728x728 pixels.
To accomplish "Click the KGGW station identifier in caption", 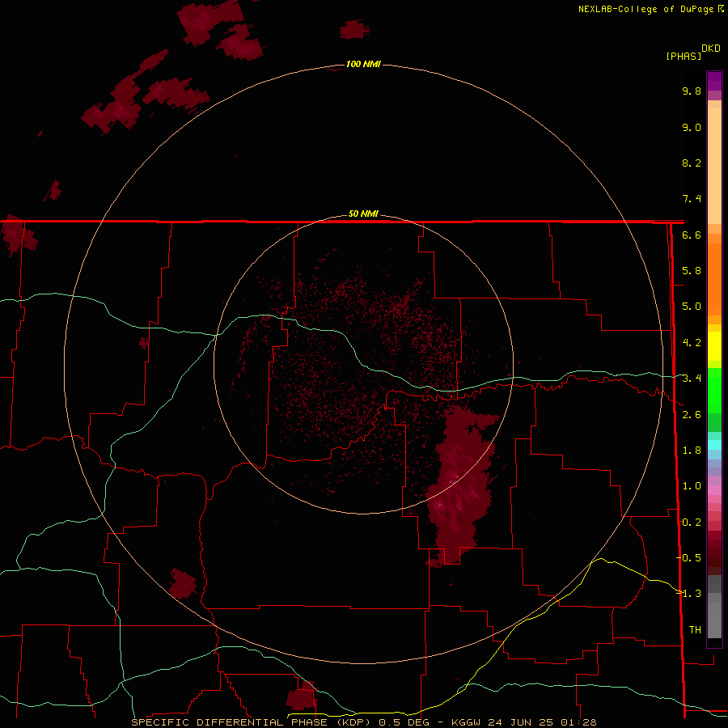I will [x=467, y=722].
